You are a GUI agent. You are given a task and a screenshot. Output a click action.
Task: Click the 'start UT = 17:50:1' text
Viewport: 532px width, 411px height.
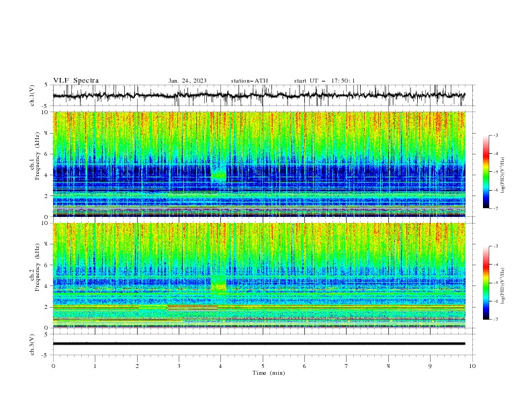(324, 81)
